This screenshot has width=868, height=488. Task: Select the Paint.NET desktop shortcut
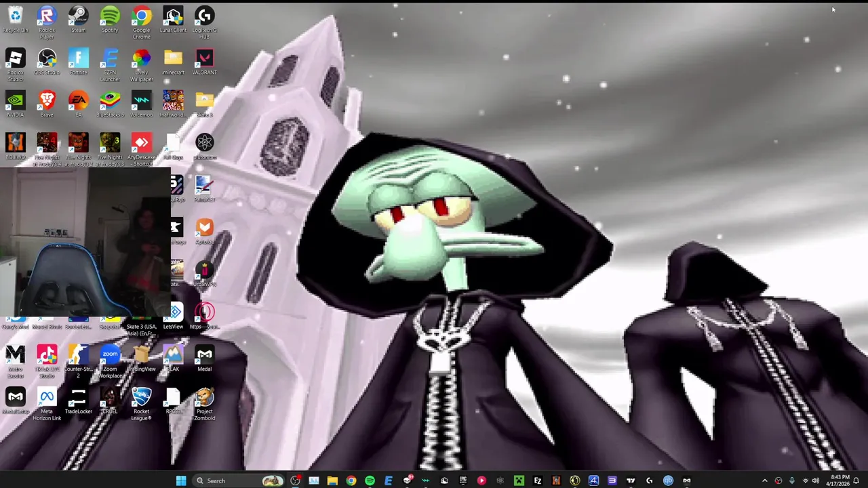pyautogui.click(x=204, y=189)
